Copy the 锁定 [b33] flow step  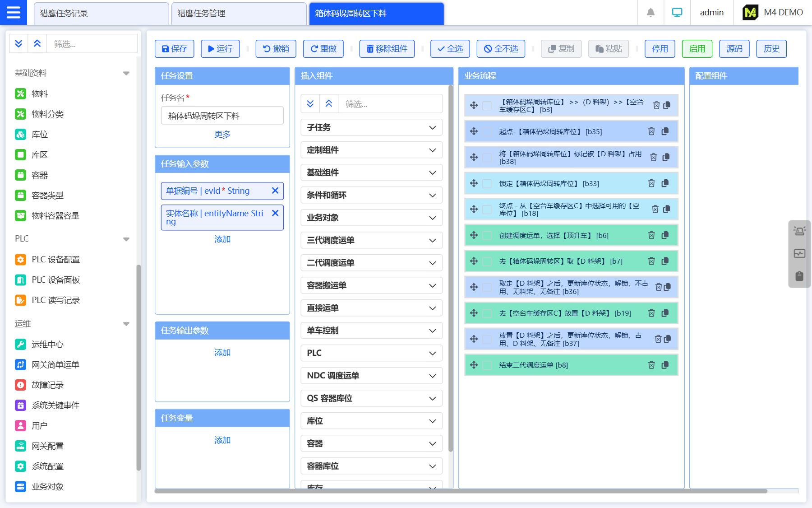(x=665, y=183)
